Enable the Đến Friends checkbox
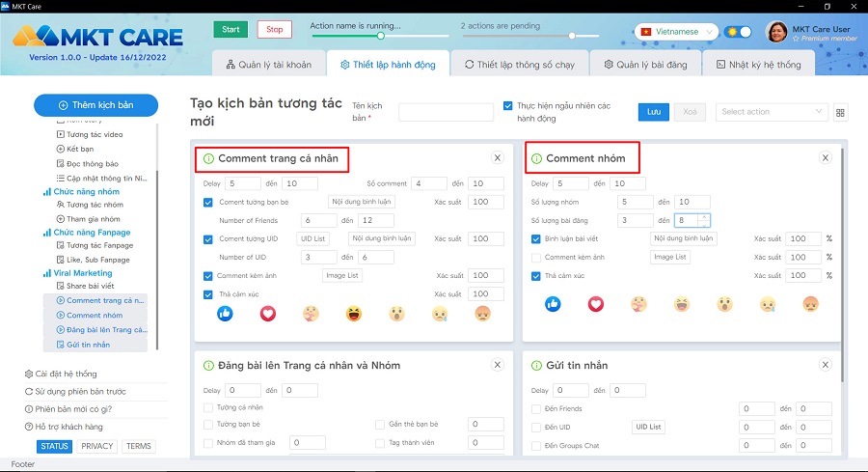The image size is (868, 472). tap(536, 409)
